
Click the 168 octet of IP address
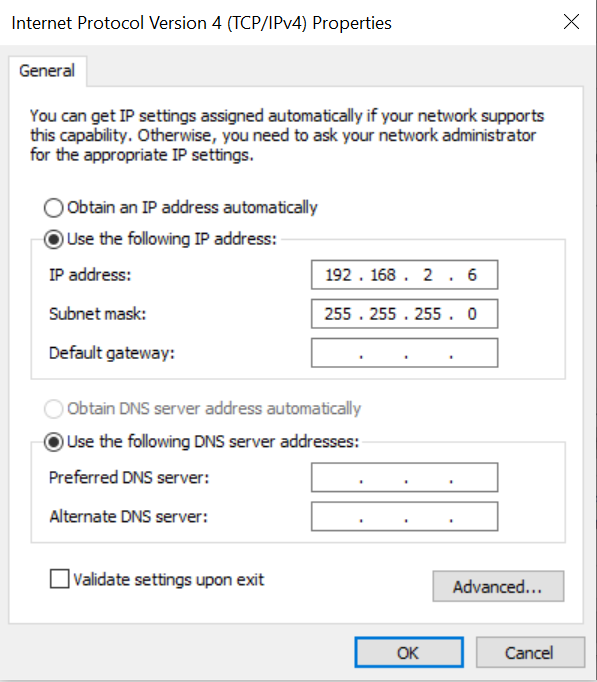(383, 275)
